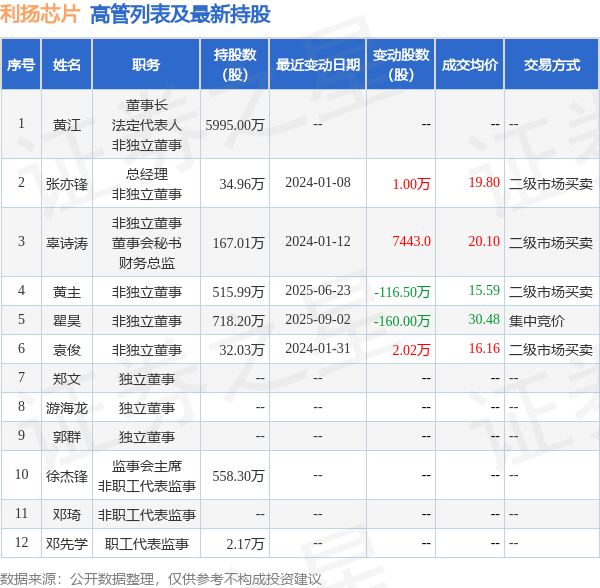Click the date 2024-01-08

(x=318, y=182)
